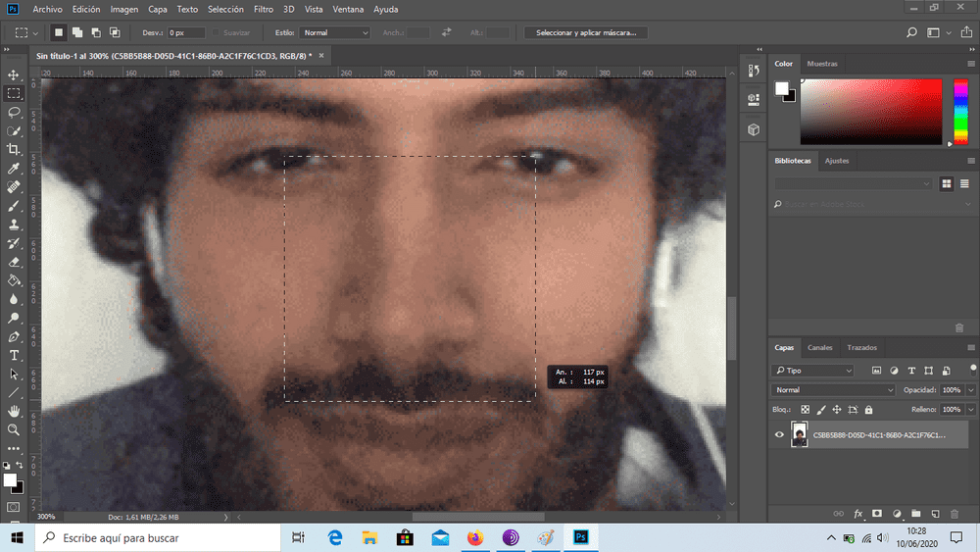Click the hue spectrum slider
This screenshot has height=552, width=980.
click(960, 112)
